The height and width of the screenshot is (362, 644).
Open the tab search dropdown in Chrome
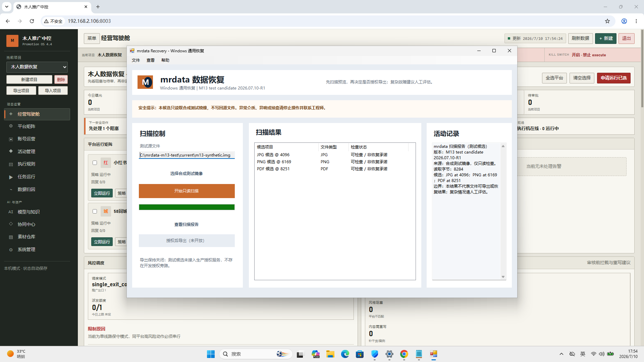(x=7, y=7)
